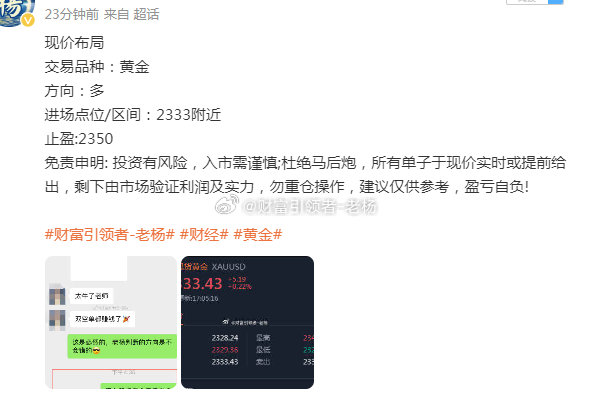Click the blue button segment top right
The height and width of the screenshot is (410, 596).
[555, 2]
